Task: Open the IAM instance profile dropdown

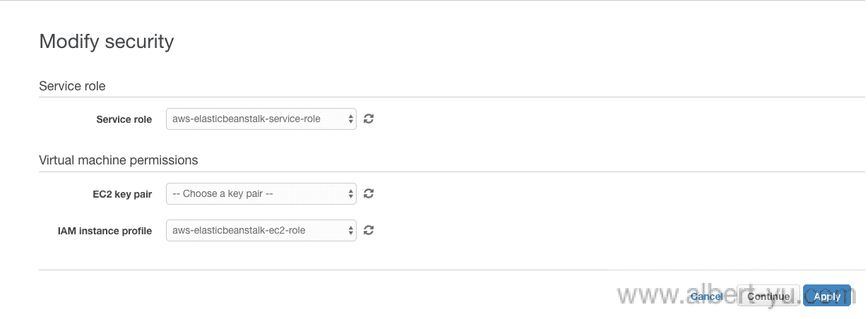Action: (261, 230)
